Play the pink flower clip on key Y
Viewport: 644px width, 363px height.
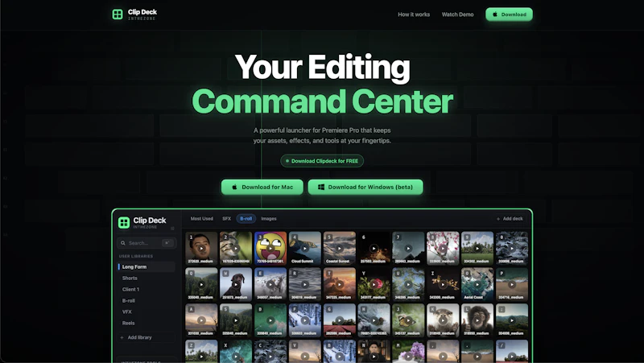(x=374, y=284)
